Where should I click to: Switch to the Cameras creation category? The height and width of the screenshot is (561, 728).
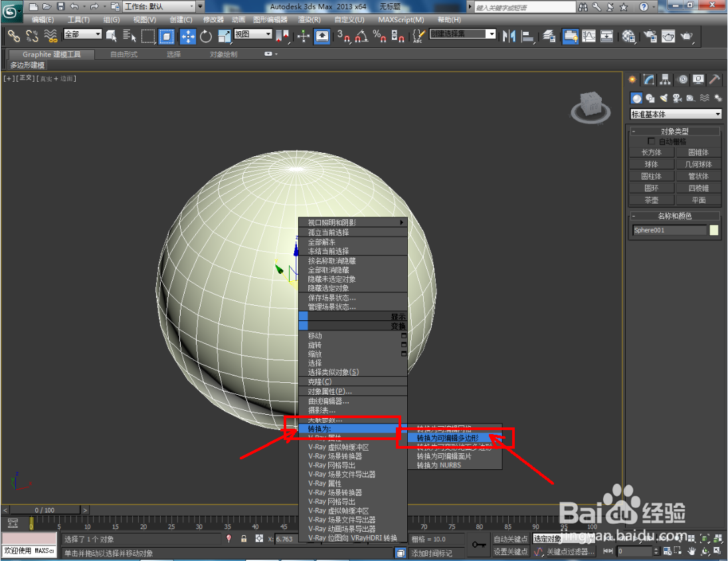pyautogui.click(x=677, y=98)
